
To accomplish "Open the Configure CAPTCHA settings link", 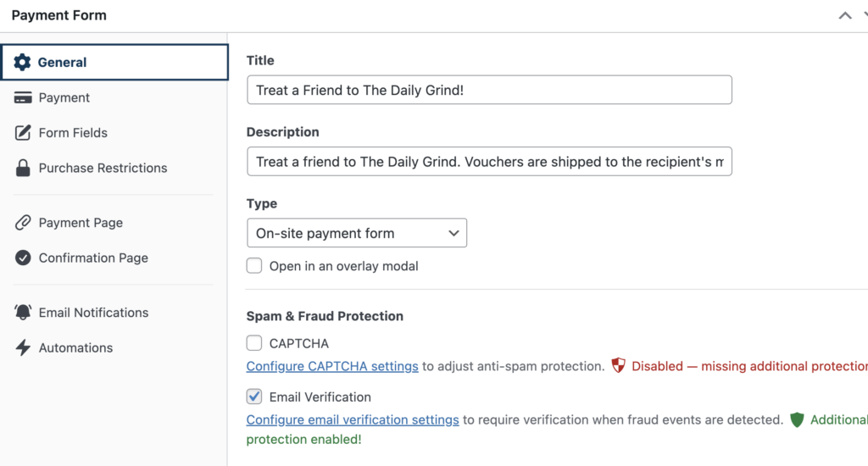I will pos(332,366).
